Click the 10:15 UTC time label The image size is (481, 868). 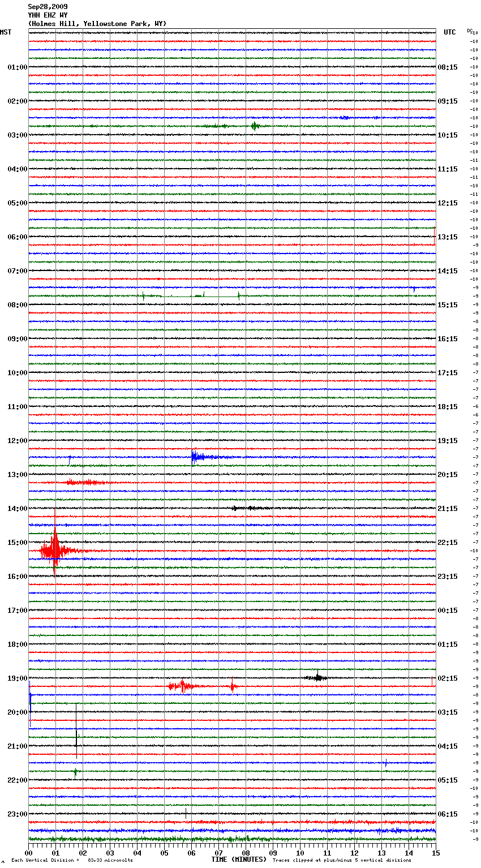click(x=448, y=135)
